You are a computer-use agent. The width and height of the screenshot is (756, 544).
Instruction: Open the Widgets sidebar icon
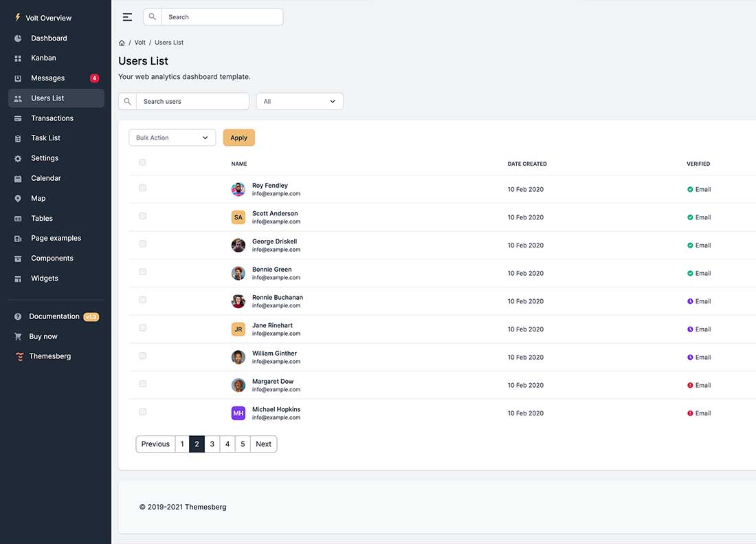[x=17, y=278]
